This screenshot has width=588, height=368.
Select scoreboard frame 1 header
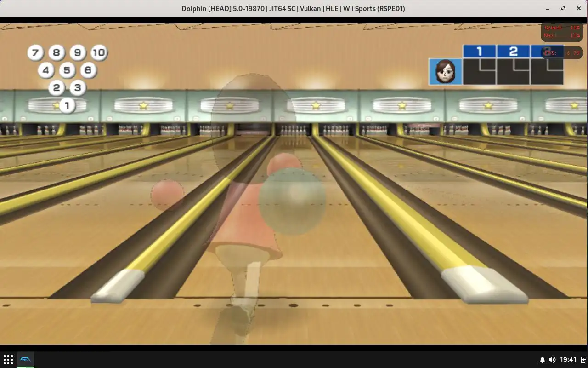(479, 51)
